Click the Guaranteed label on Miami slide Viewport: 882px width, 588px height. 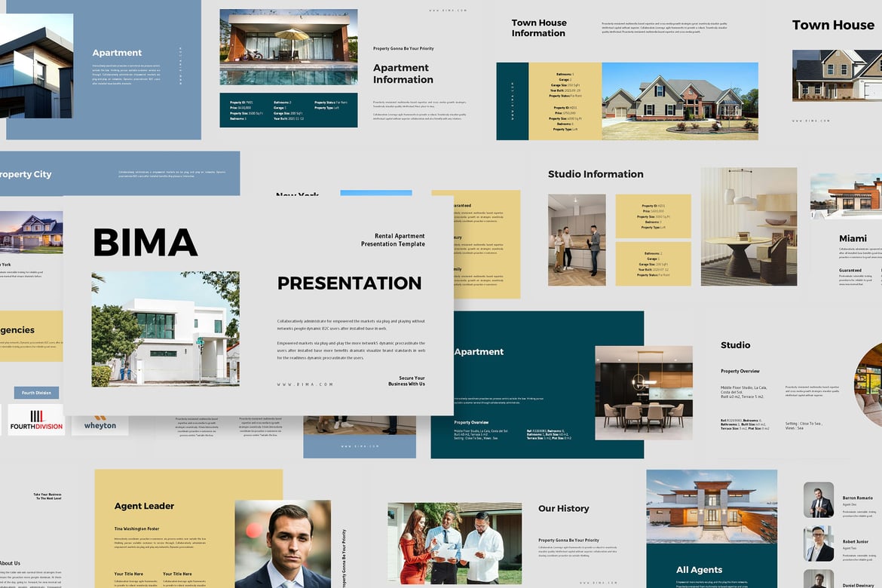point(850,271)
